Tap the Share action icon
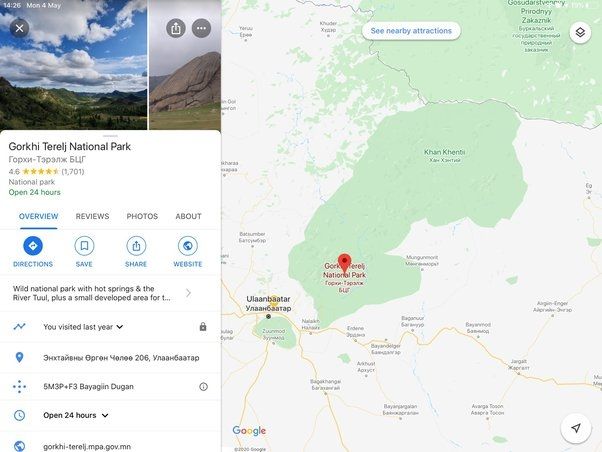The width and height of the screenshot is (602, 452). click(136, 246)
